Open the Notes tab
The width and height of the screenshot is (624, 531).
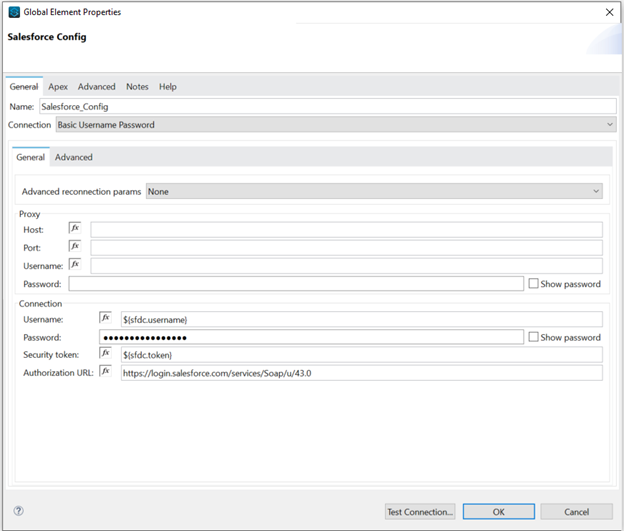(x=137, y=87)
